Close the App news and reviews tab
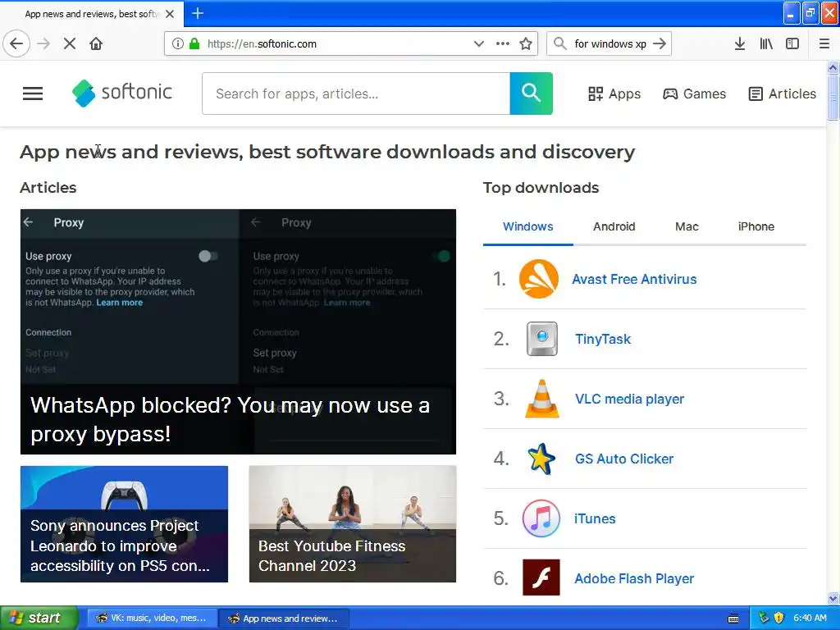 pos(170,14)
